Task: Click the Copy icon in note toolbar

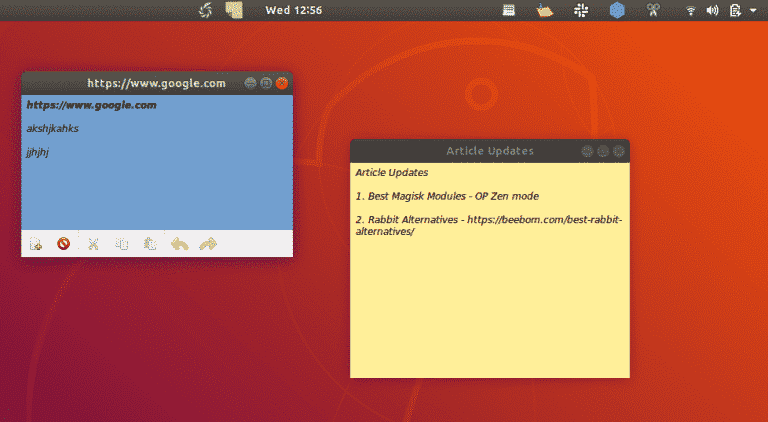Action: click(x=121, y=243)
